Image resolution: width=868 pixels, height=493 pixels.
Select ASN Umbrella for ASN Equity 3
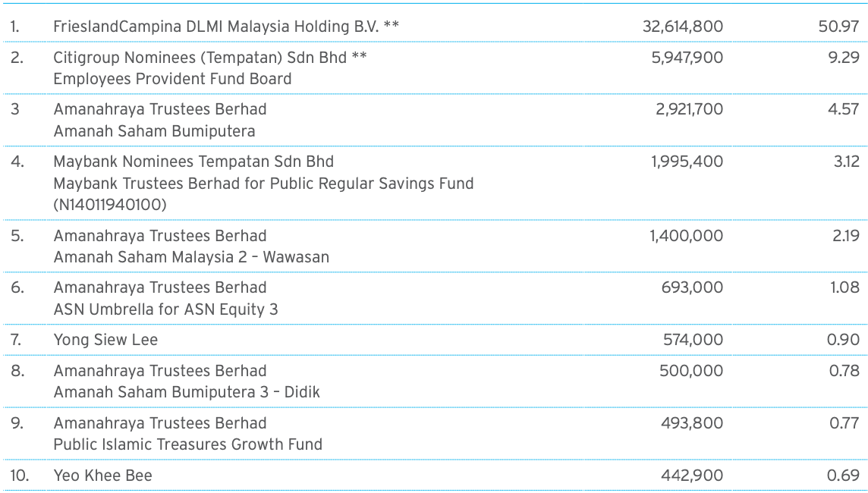click(x=165, y=309)
